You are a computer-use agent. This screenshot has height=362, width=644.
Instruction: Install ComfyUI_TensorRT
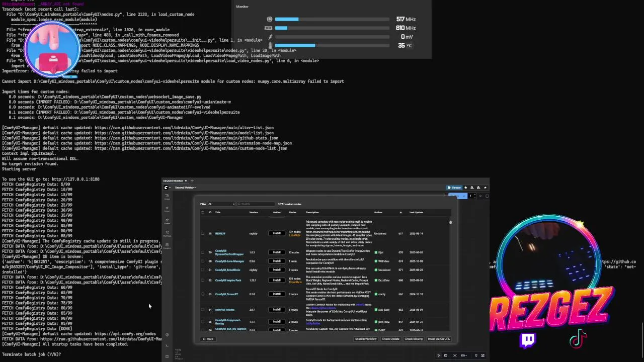277,294
